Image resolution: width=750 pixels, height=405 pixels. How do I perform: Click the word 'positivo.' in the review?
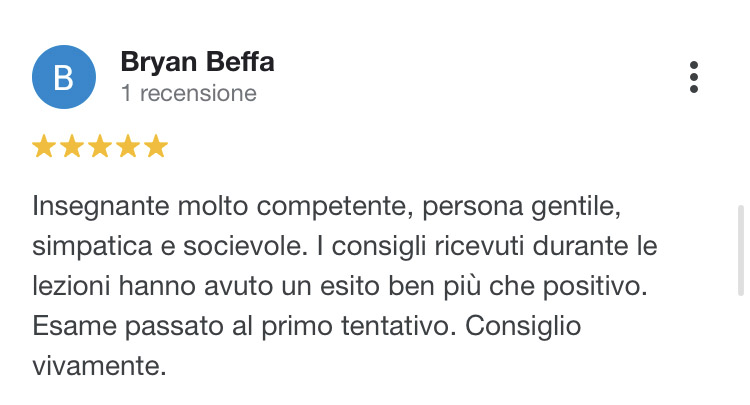595,287
